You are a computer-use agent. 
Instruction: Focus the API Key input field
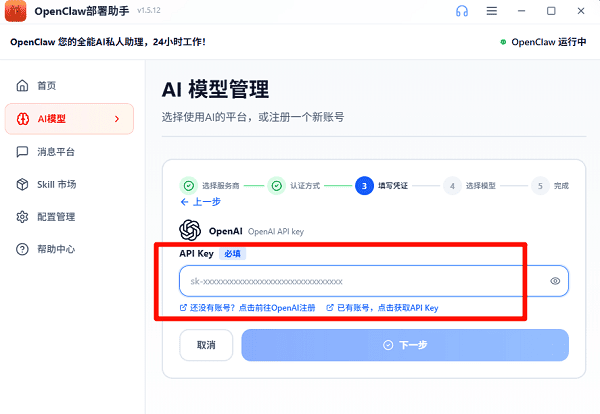click(374, 281)
